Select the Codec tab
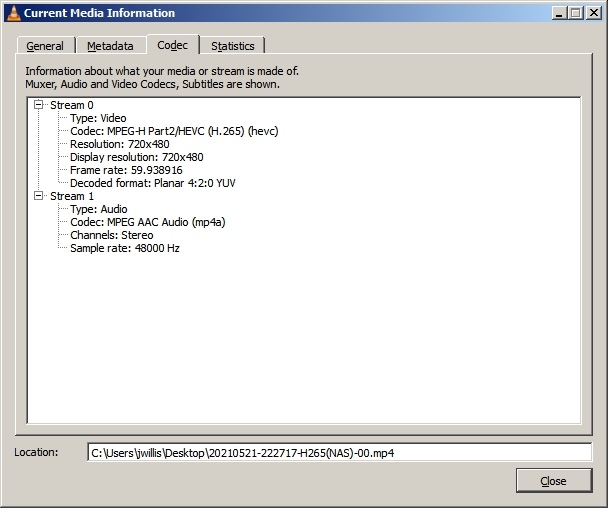Screen dimensions: 608x508 [173, 45]
